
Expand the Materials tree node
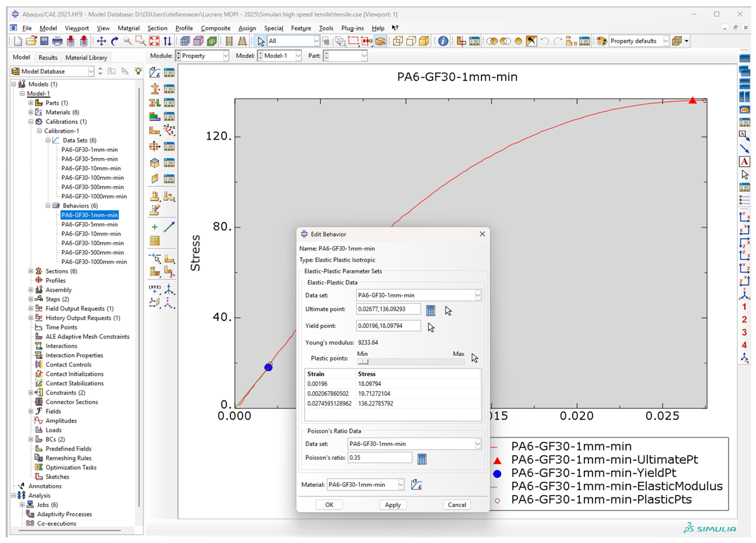31,112
